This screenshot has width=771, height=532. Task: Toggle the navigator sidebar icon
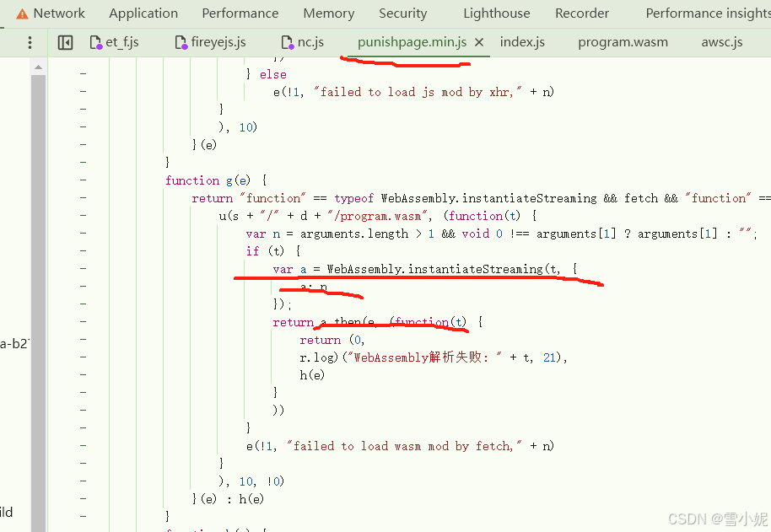[x=65, y=43]
